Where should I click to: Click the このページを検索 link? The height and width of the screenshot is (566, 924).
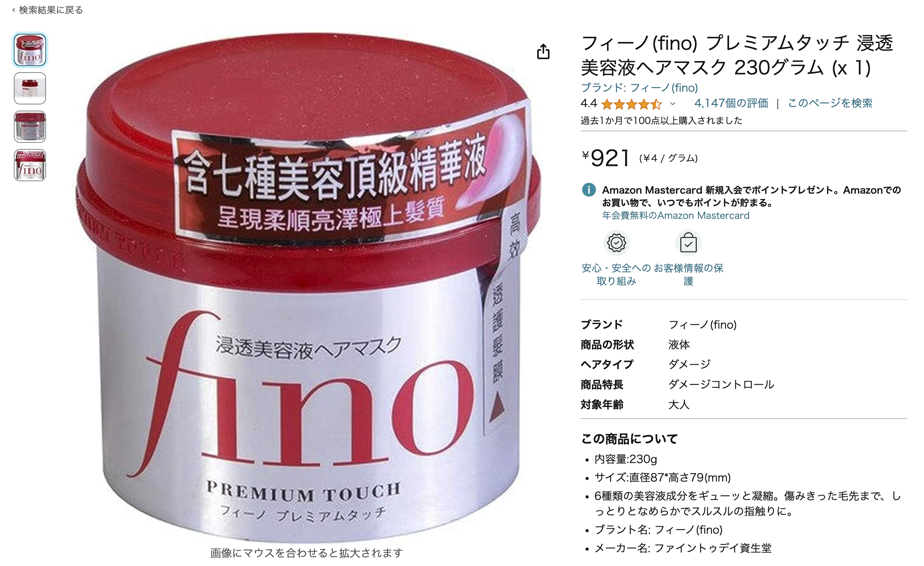pos(830,103)
